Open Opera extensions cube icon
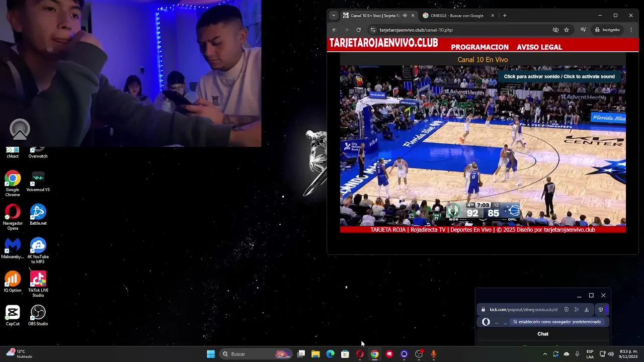The image size is (644, 362). 600,310
